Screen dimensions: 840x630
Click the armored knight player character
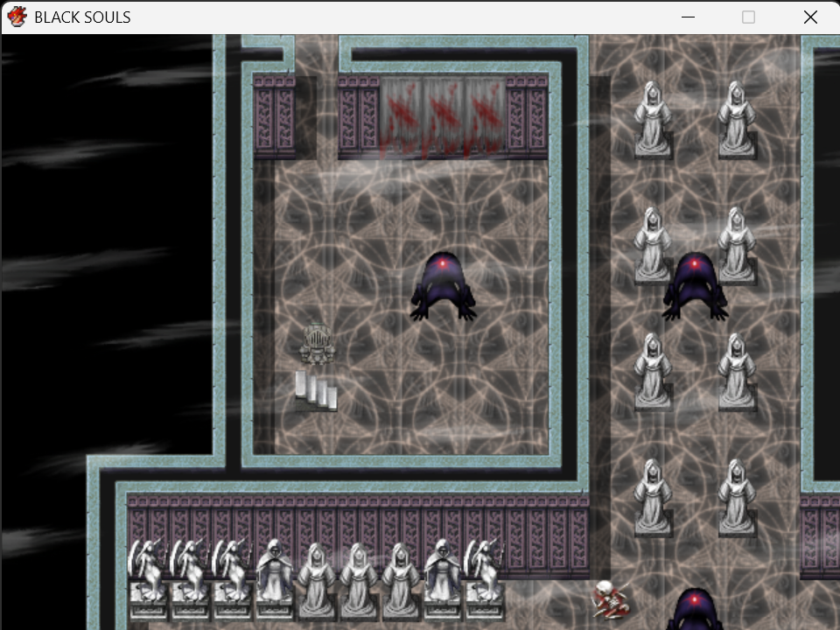318,344
